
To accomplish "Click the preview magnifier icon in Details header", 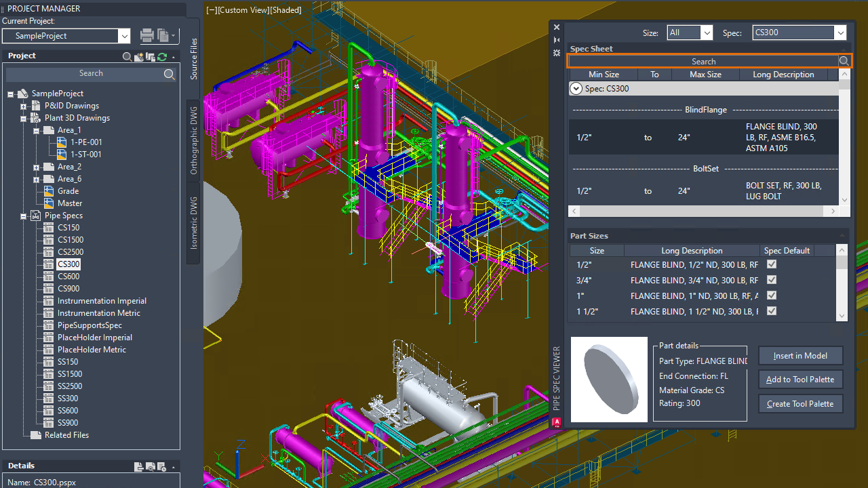I will click(x=151, y=467).
